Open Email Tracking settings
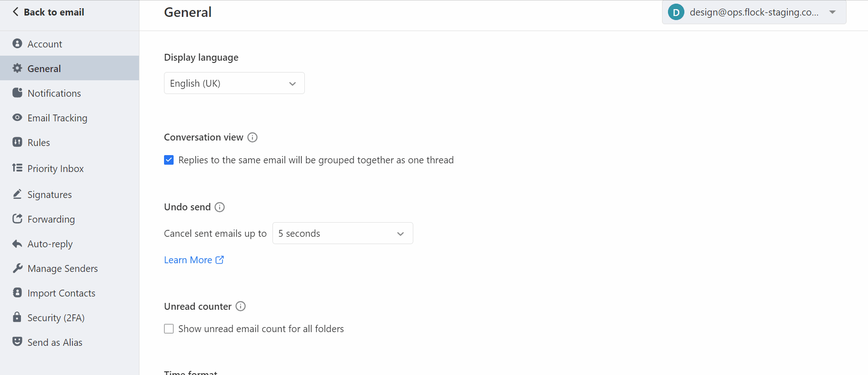 [x=57, y=118]
